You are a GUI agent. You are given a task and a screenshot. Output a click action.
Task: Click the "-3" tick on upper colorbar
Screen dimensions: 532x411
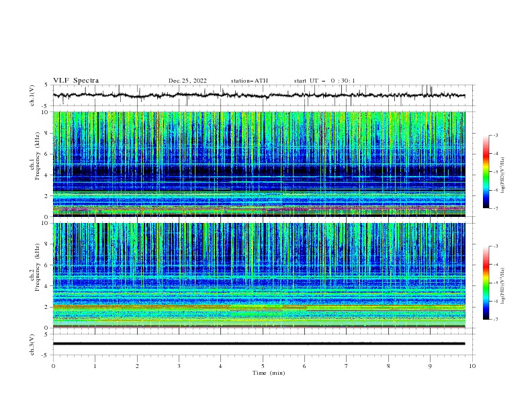click(x=495, y=135)
